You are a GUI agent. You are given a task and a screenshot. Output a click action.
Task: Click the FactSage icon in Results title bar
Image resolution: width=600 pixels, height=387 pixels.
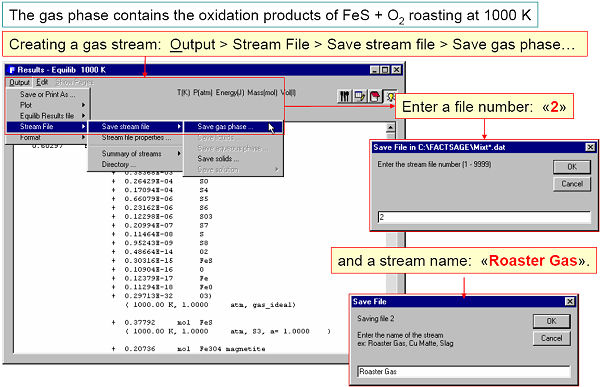pos(11,70)
